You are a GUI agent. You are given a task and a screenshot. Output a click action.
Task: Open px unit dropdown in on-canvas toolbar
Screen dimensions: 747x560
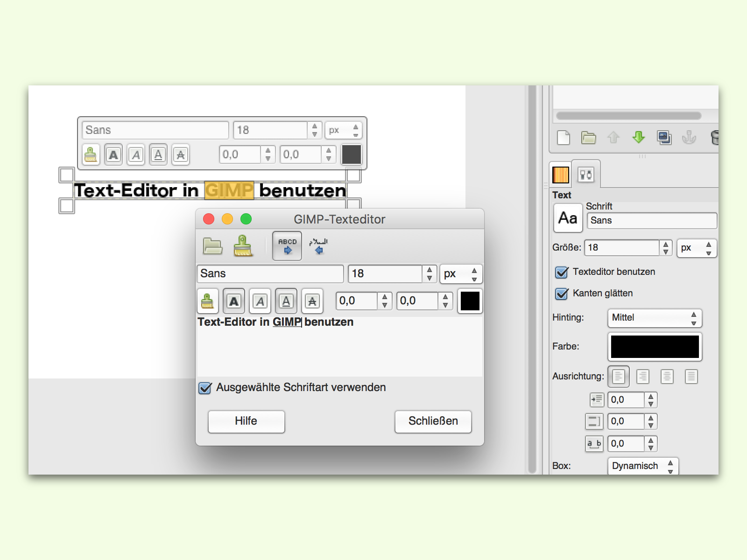point(343,130)
